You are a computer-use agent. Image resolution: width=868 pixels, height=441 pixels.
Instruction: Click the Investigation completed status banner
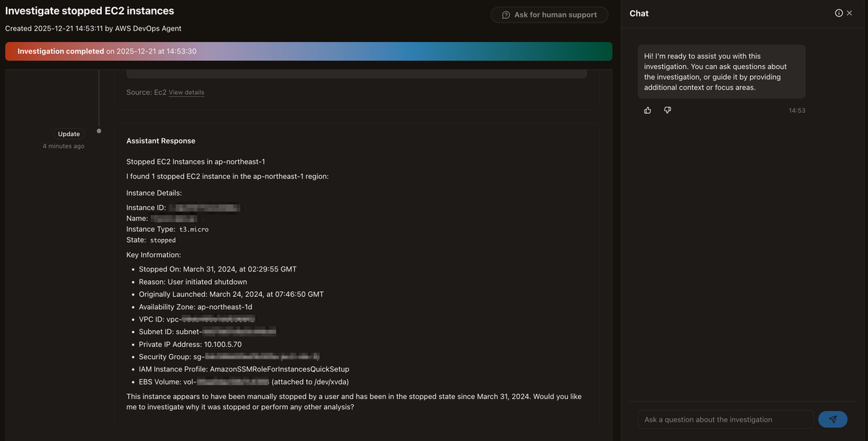(308, 51)
